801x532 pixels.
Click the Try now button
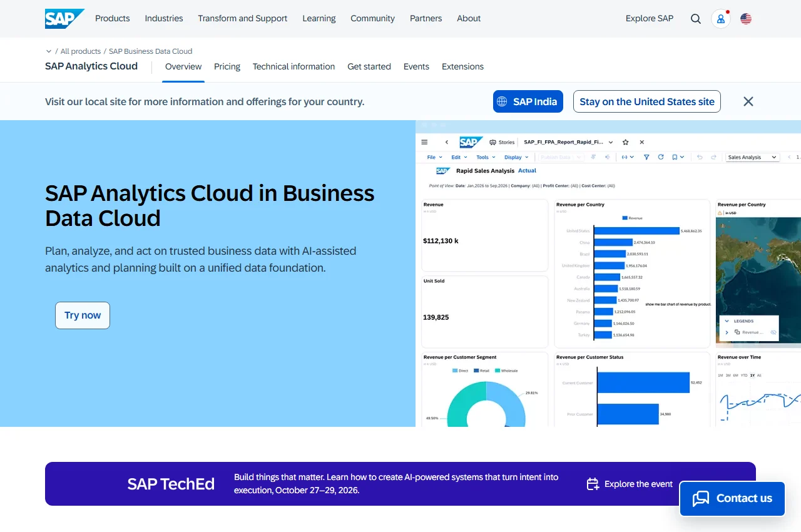[83, 315]
